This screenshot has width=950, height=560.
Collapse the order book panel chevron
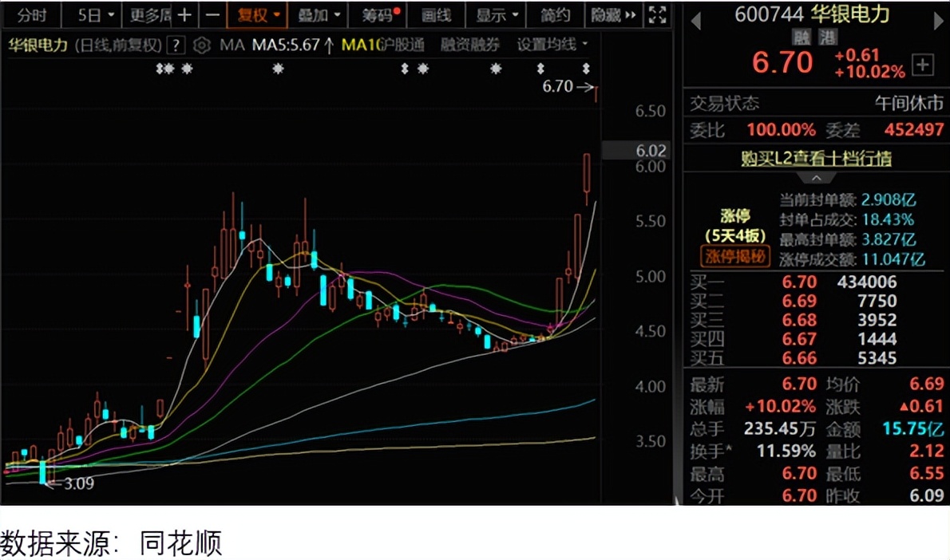pos(816,178)
